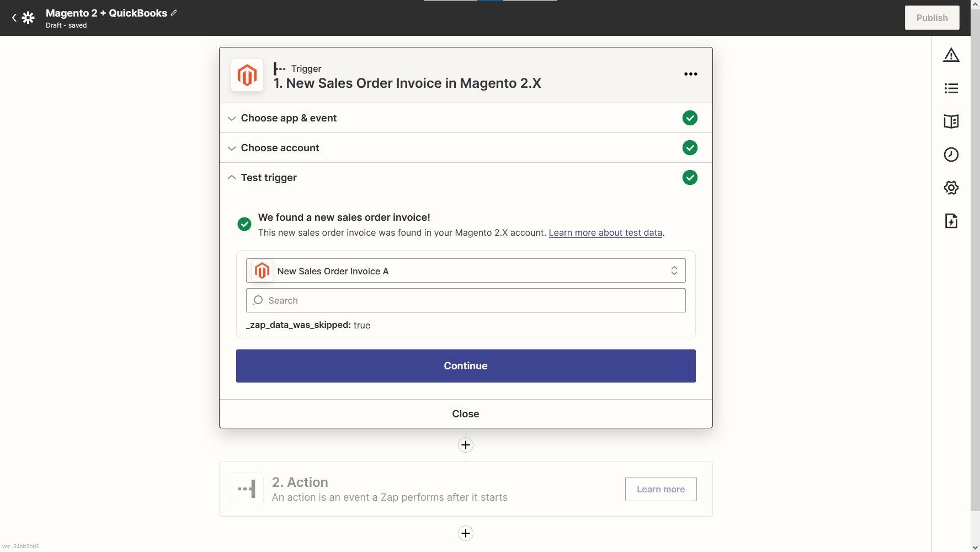Add step with plus below the Action
980x552 pixels.
coord(466,533)
